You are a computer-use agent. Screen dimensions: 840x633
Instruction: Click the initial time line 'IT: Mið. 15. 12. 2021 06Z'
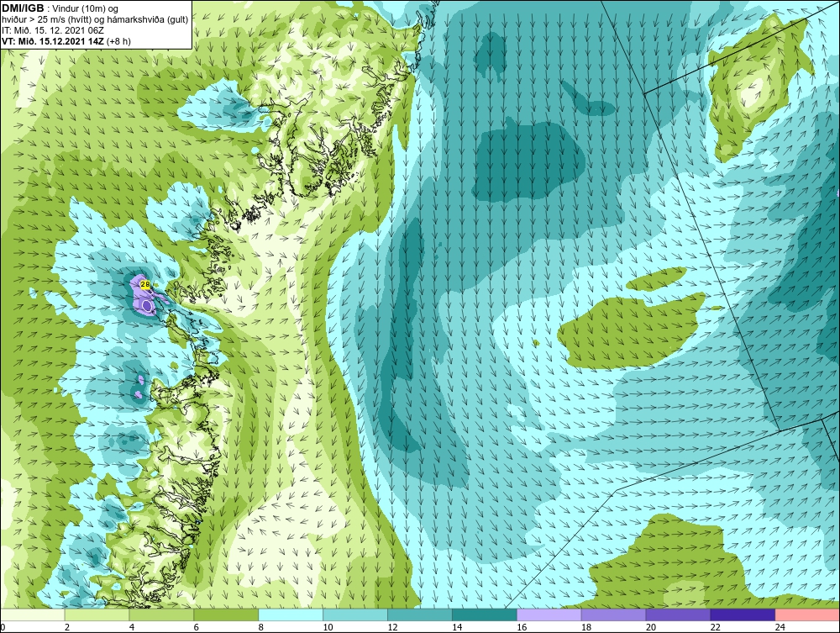52,30
